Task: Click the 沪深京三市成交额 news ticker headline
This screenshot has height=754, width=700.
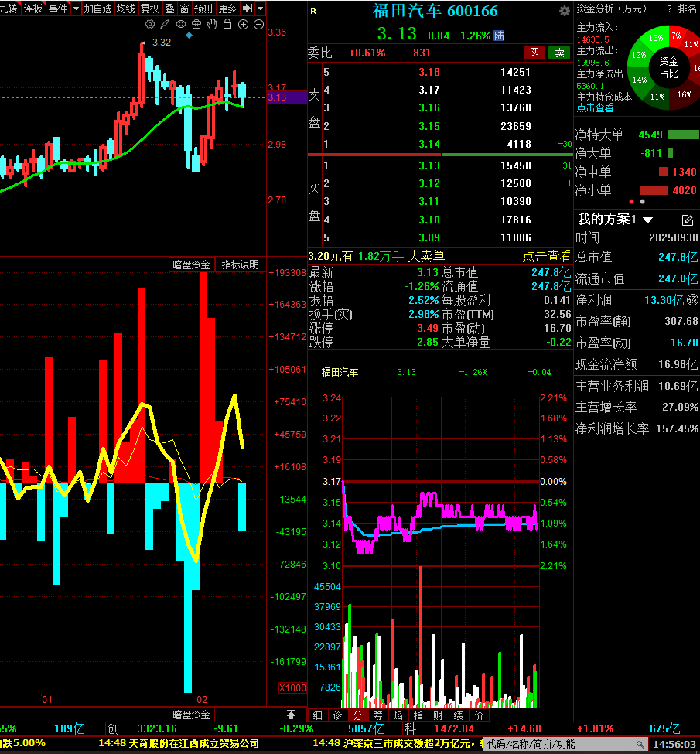Action: [x=398, y=743]
